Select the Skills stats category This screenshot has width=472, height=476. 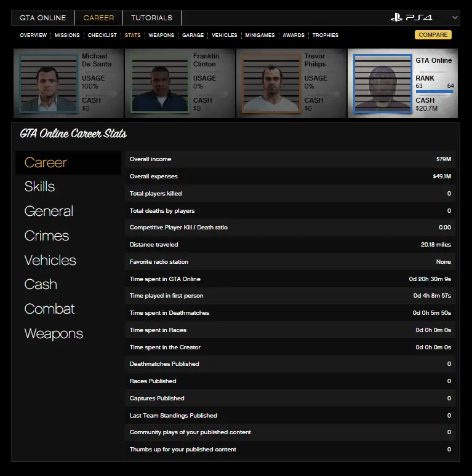pyautogui.click(x=40, y=187)
